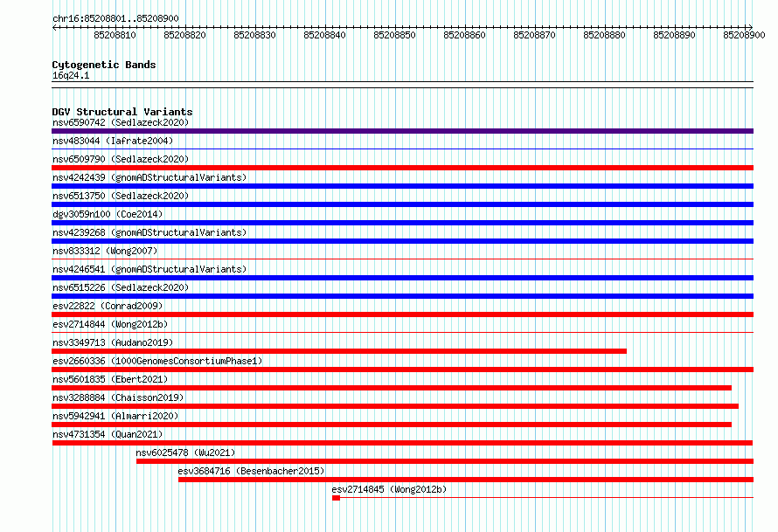This screenshot has height=532, width=778.
Task: Open esv2660336 (1000GenomesConsortiumPhase1) label
Action: pyautogui.click(x=157, y=361)
